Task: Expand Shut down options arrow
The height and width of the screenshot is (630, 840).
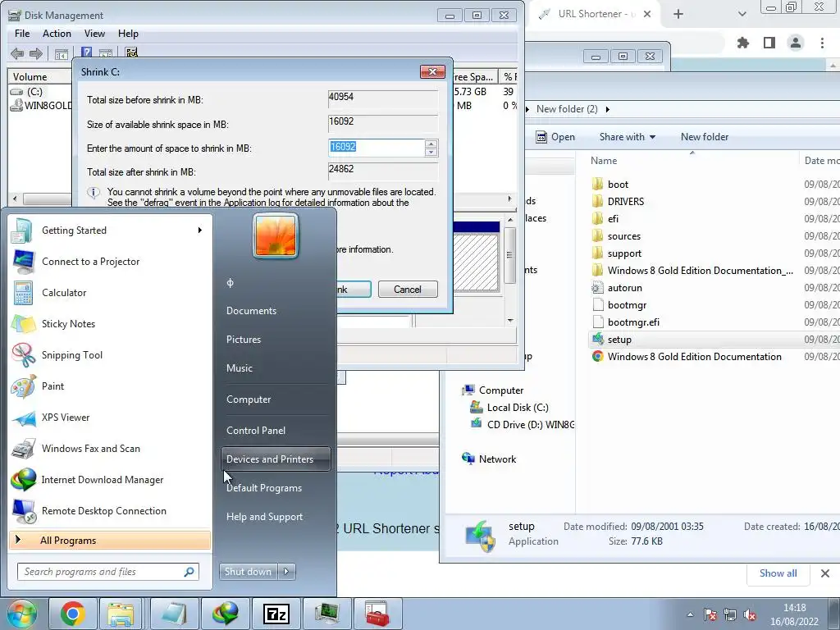Action: pos(286,572)
